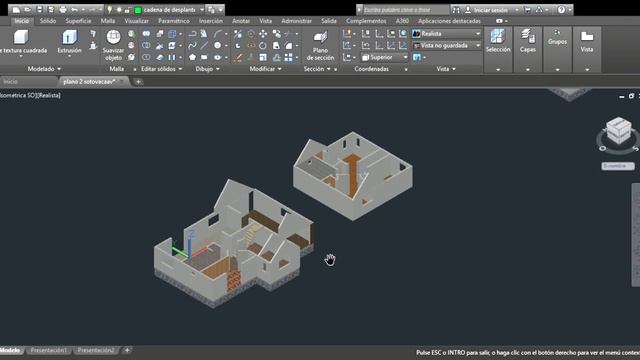Viewport: 640px width, 360px height.
Task: Click the Plano de sección tool
Action: [320, 46]
